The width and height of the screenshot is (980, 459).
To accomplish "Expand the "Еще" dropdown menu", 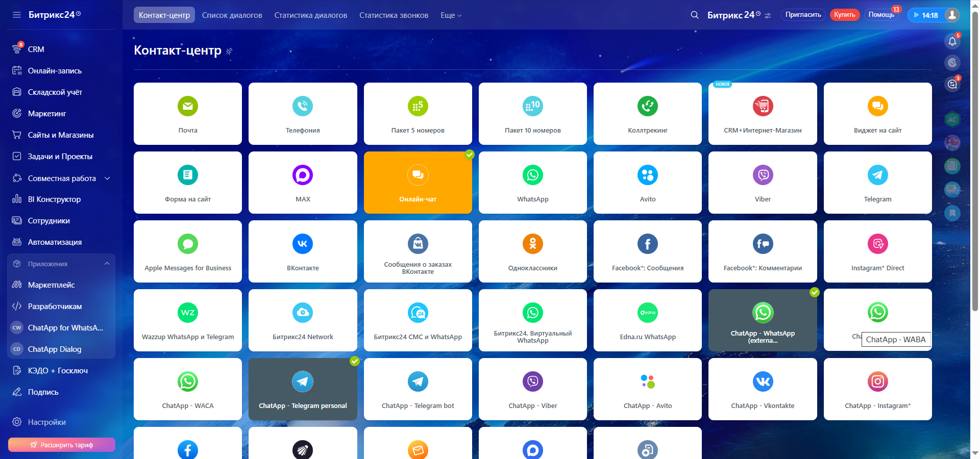I will pyautogui.click(x=451, y=15).
